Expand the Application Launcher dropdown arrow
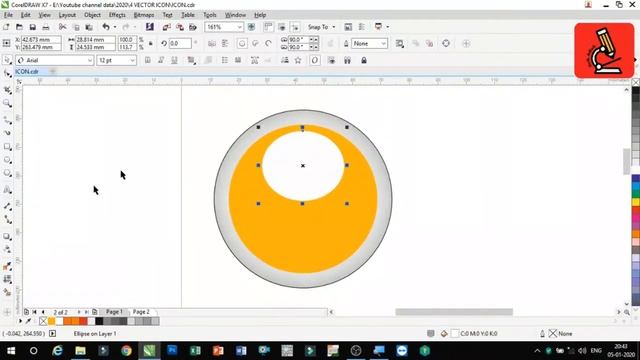 coord(387,27)
